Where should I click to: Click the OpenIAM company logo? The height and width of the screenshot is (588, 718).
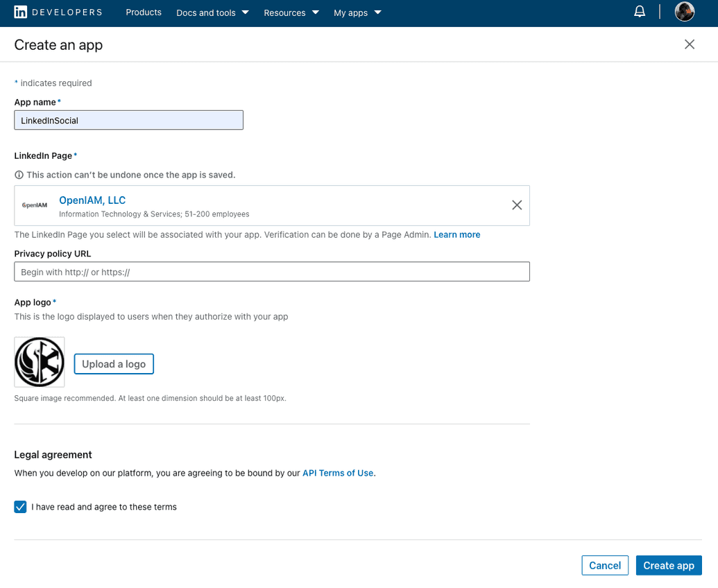coord(35,205)
